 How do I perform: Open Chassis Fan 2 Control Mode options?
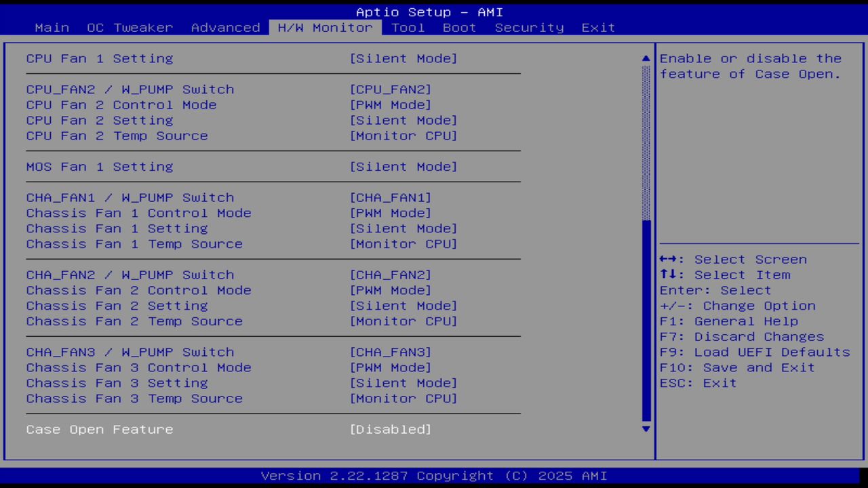[390, 291]
